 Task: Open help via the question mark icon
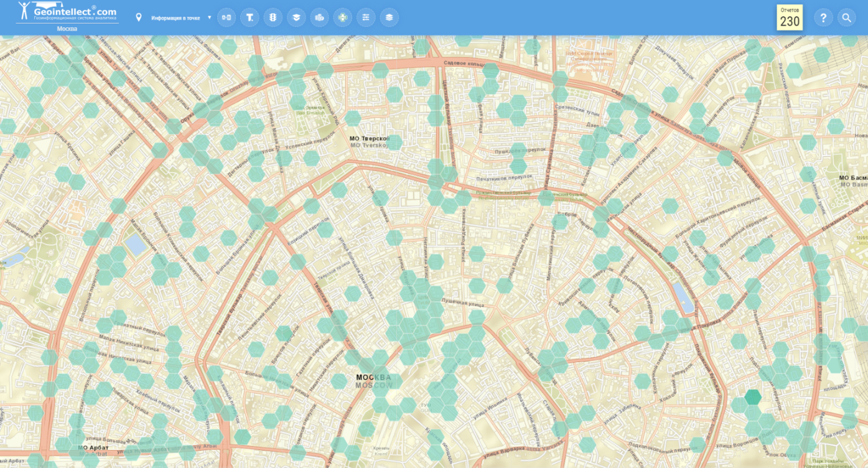pos(823,17)
